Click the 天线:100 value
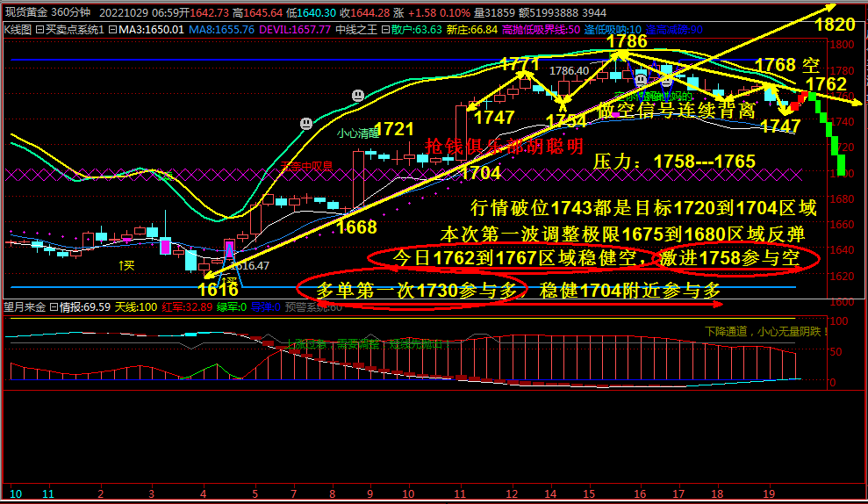Screen dimensions: 868x504 pyautogui.click(x=136, y=306)
